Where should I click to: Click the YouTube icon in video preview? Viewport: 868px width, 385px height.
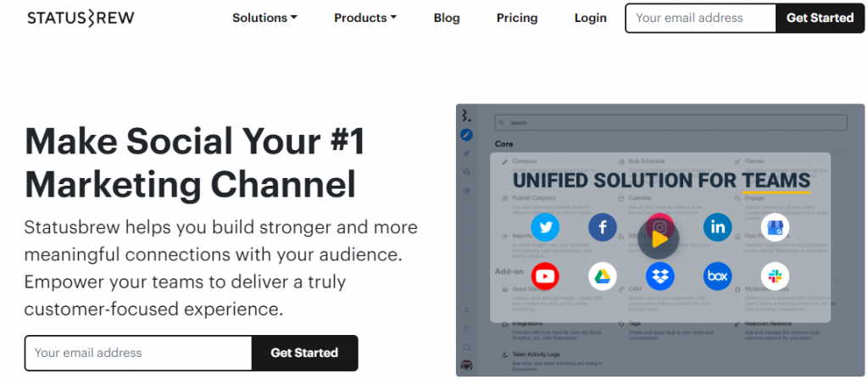pos(545,276)
